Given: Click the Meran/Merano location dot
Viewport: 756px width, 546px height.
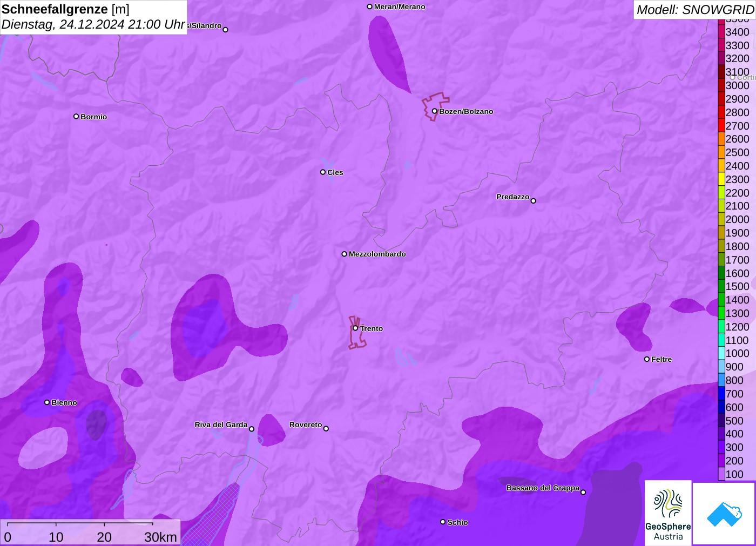Looking at the screenshot, I should coord(370,6).
